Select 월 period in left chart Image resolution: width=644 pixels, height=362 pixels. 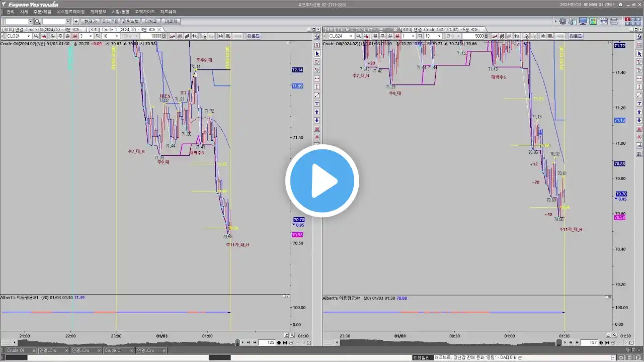tap(67, 36)
